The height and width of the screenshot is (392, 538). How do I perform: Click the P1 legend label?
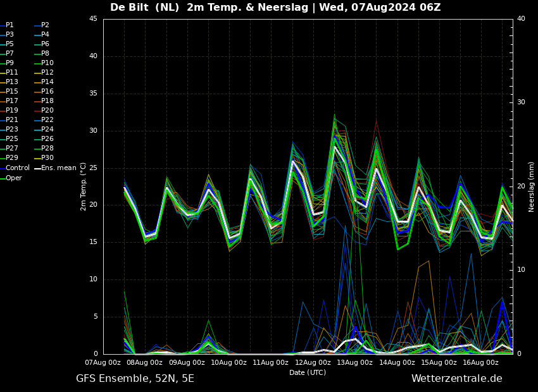click(x=9, y=25)
